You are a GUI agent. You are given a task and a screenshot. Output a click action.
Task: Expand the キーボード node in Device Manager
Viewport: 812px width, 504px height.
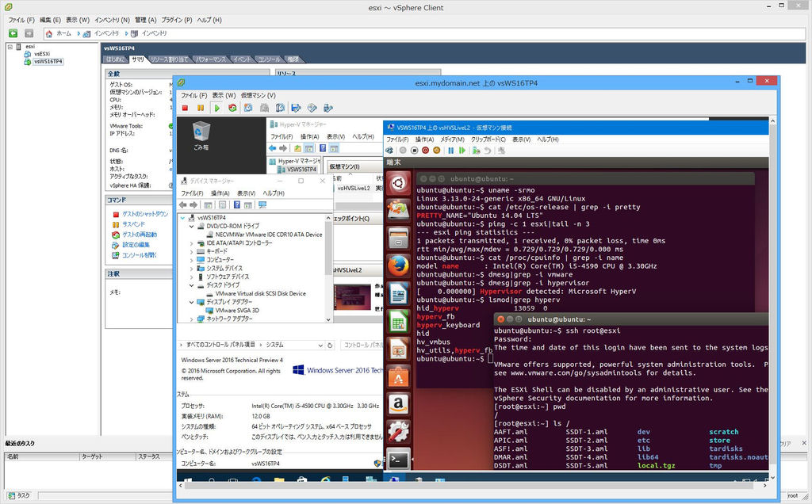[192, 251]
